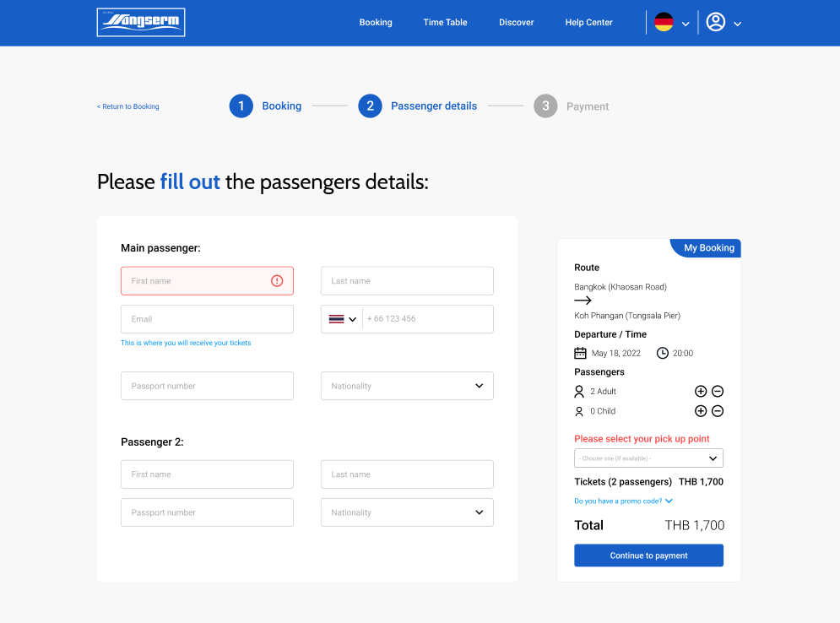Screen dimensions: 840x623
Task: Click the Songserm logo
Action: (141, 23)
